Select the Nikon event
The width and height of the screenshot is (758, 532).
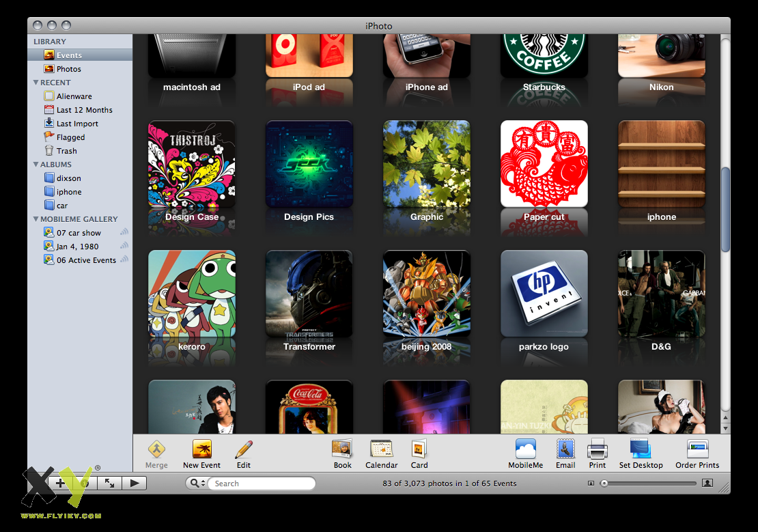coord(661,55)
